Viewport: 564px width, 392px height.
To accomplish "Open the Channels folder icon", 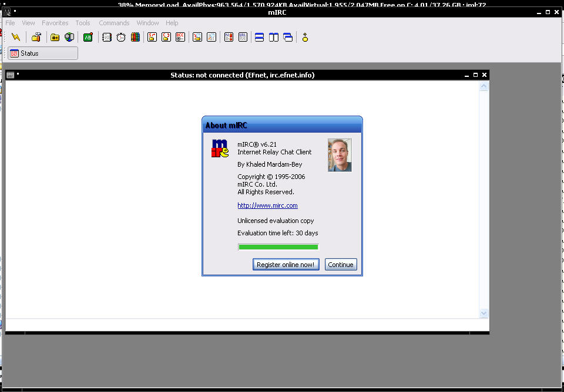I will [55, 37].
